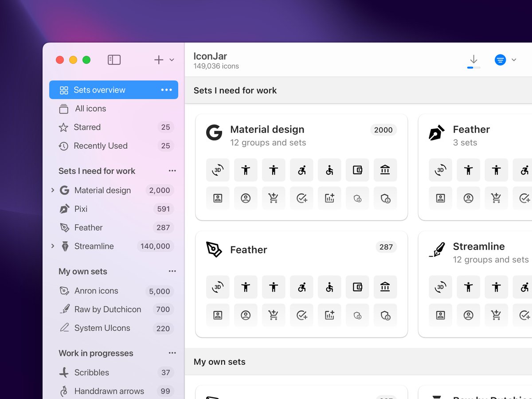Click the add to cart icon in Material design card
The width and height of the screenshot is (532, 399).
coord(274,198)
